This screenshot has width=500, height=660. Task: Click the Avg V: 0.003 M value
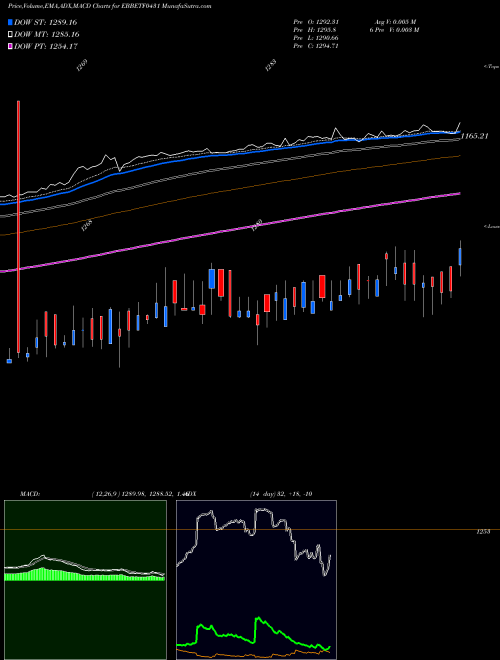(396, 22)
